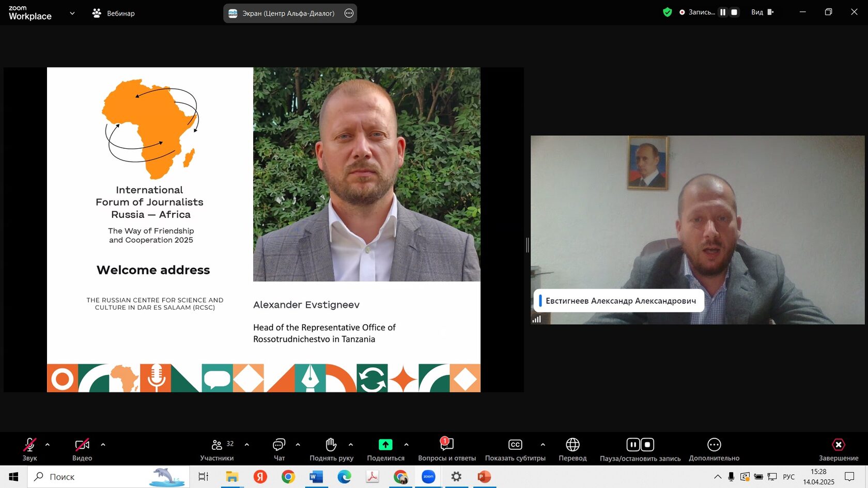The height and width of the screenshot is (488, 868).
Task: Click the Поднять руку raise hand icon
Action: pyautogui.click(x=331, y=444)
